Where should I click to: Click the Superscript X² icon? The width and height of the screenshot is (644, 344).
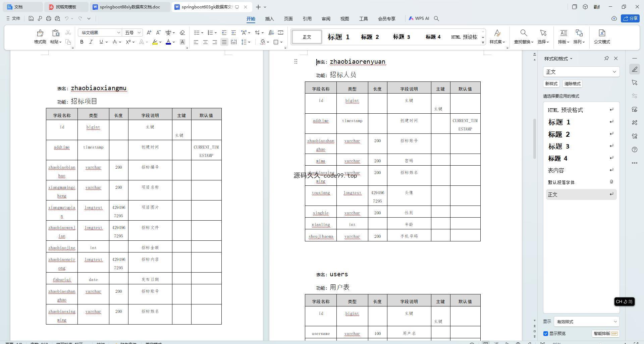(x=128, y=42)
